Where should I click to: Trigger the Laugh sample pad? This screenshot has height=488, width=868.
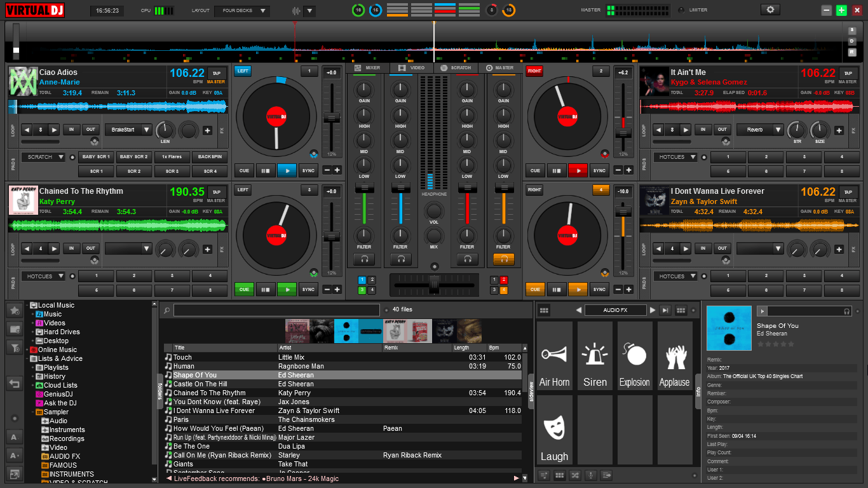pos(554,429)
